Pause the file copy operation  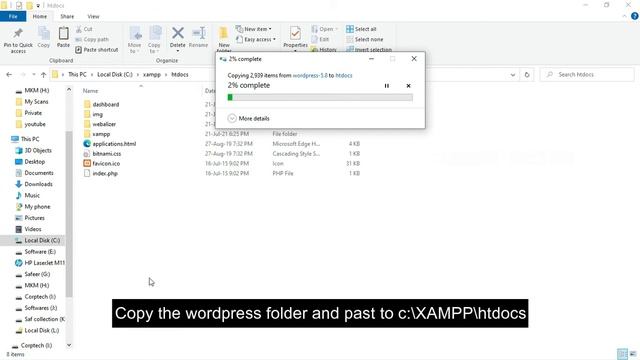coord(387,86)
